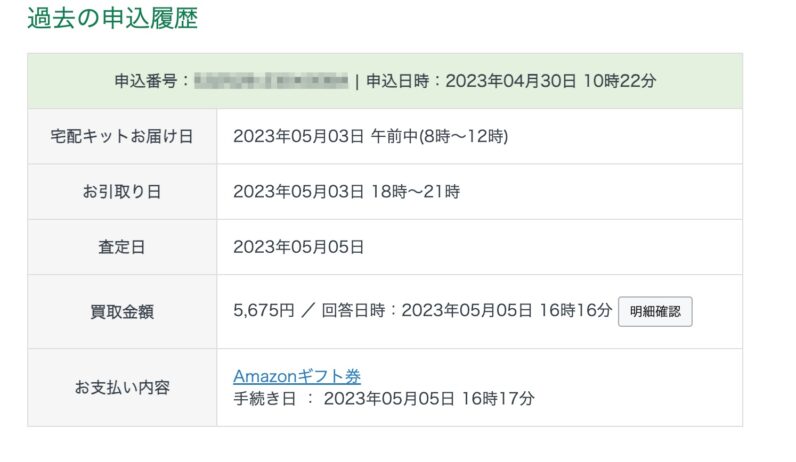Click the 回答日時 16時16分 text

pyautogui.click(x=467, y=310)
